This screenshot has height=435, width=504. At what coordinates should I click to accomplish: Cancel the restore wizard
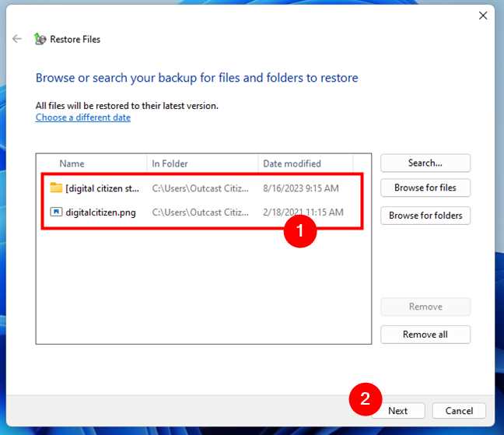pos(459,411)
